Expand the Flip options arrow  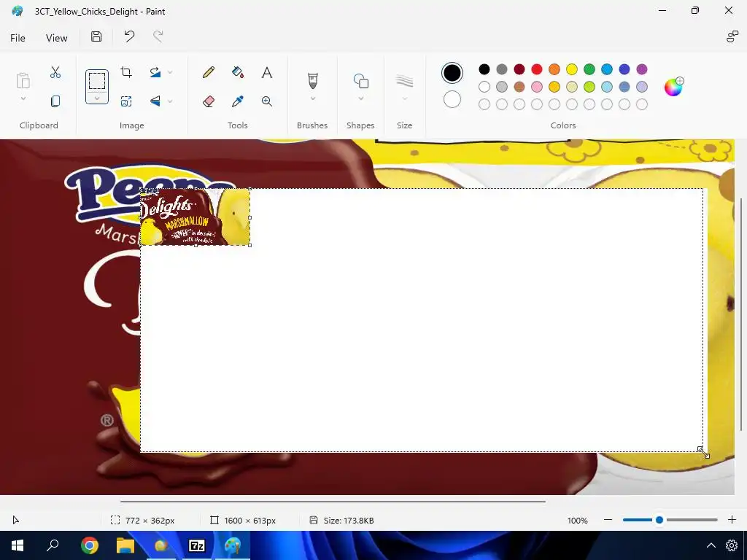tap(170, 101)
